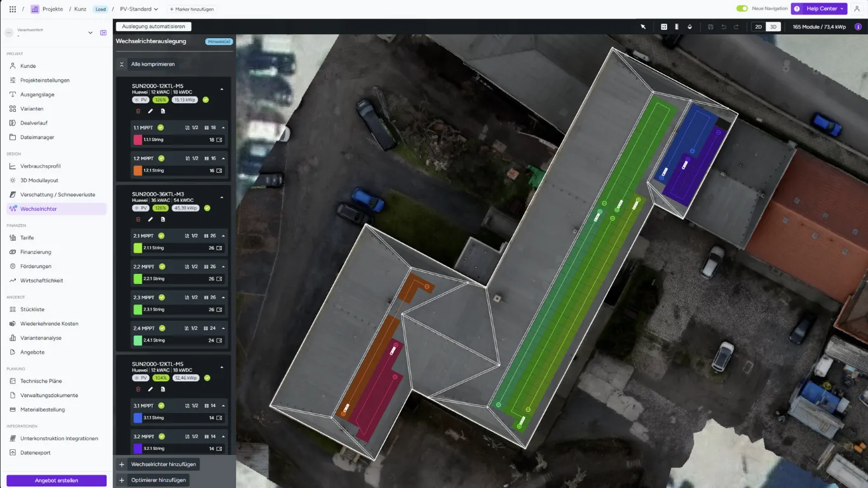The height and width of the screenshot is (488, 868).
Task: Click the fill color droplet icon
Action: tap(690, 27)
